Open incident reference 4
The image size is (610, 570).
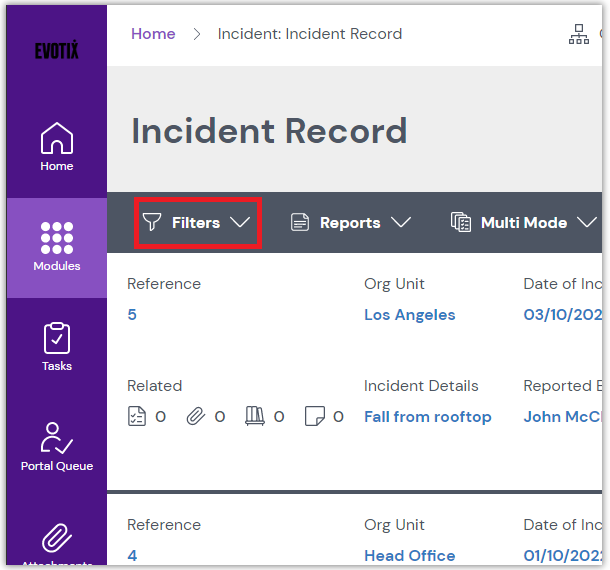pos(132,556)
